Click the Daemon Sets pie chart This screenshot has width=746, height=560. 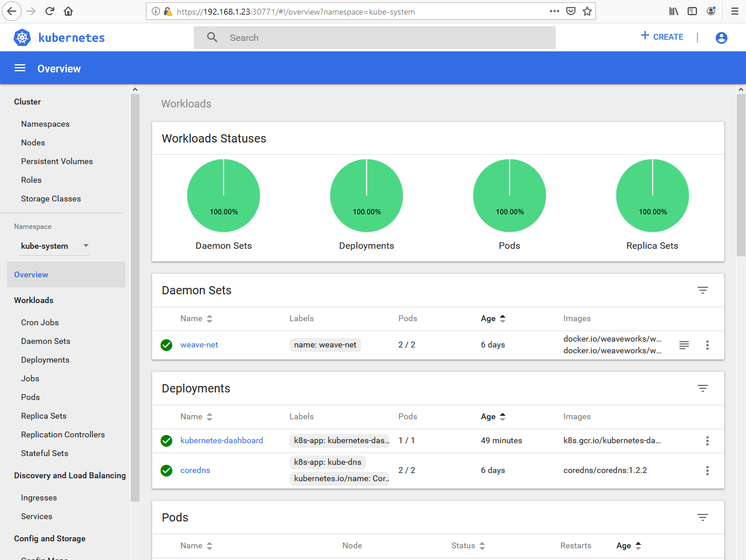click(224, 196)
